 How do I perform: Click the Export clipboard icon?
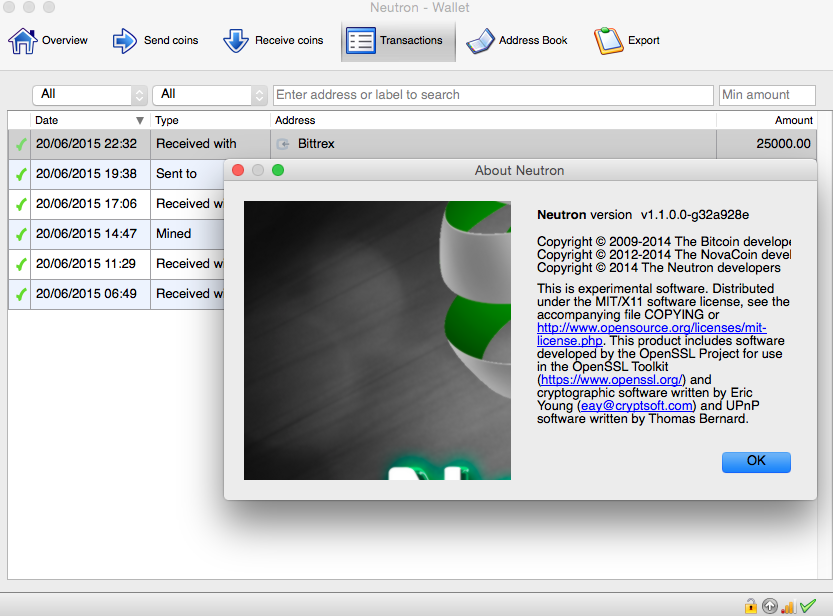608,41
